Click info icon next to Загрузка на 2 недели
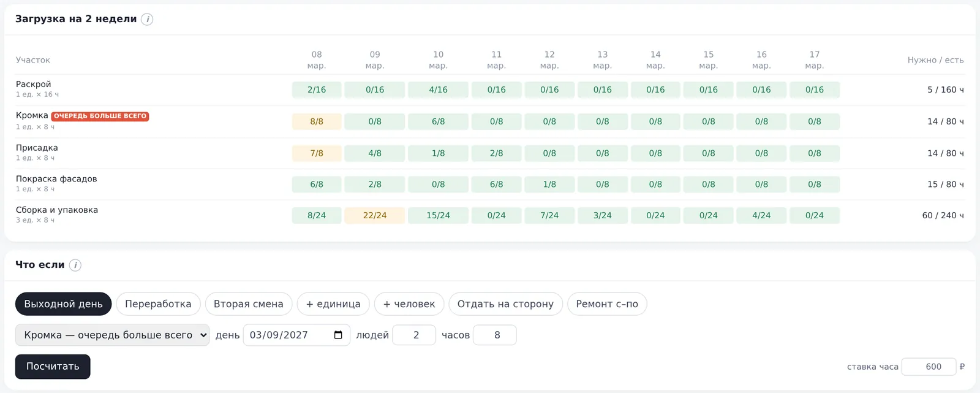 (x=147, y=20)
